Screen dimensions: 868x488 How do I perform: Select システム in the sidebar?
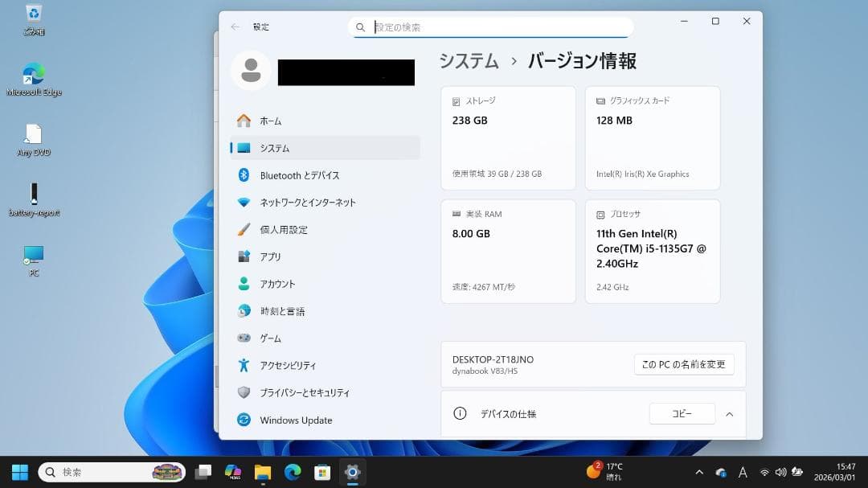(325, 148)
